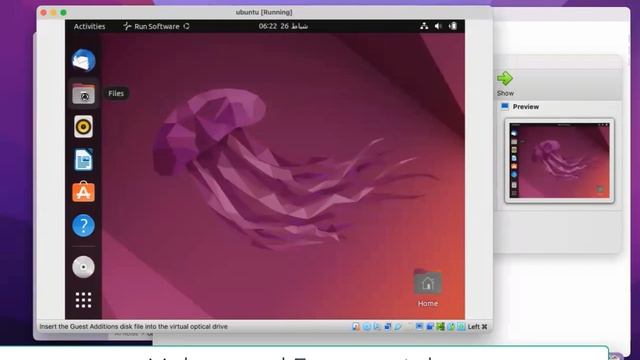The image size is (640, 360).
Task: Launch Rhythmbox music player from dock
Action: coord(83,127)
